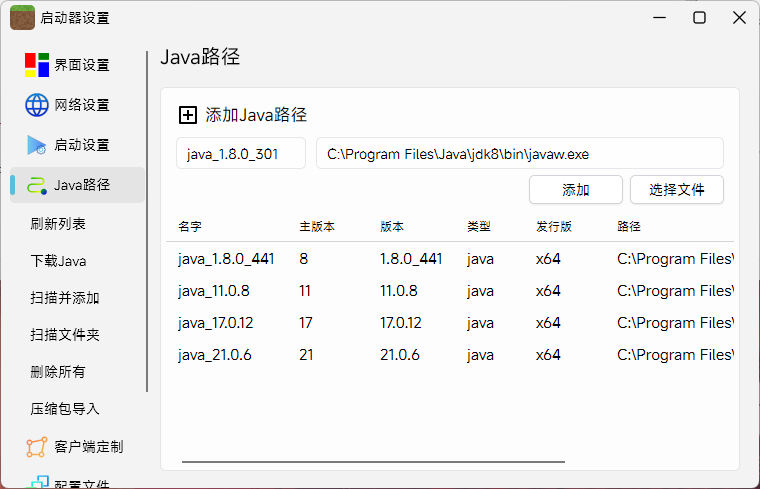
Task: Click the Java name field java_1.8.0_301
Action: point(241,154)
